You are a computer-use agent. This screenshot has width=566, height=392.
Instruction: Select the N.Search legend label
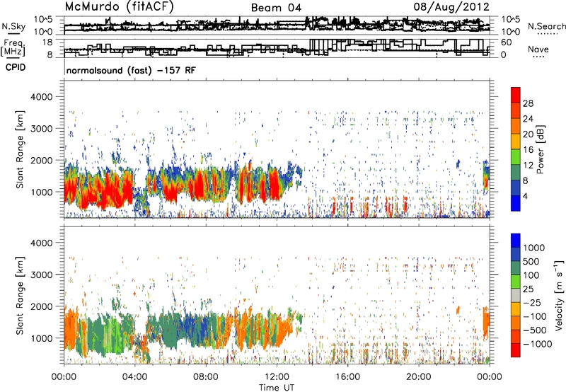(x=547, y=26)
